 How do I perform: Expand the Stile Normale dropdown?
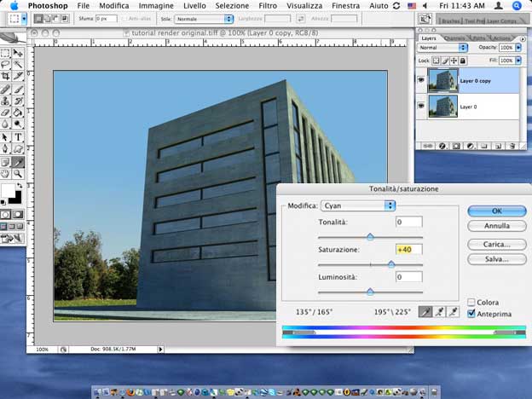tap(205, 18)
